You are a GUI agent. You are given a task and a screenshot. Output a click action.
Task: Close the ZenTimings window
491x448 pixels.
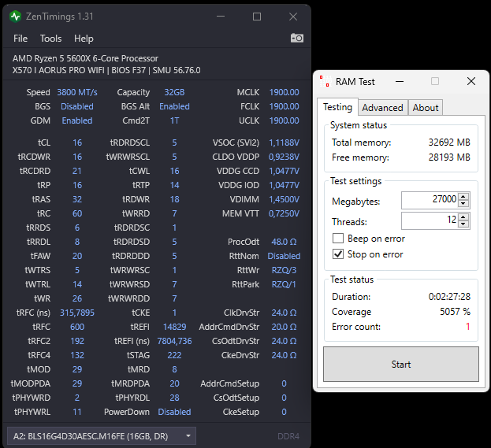293,17
